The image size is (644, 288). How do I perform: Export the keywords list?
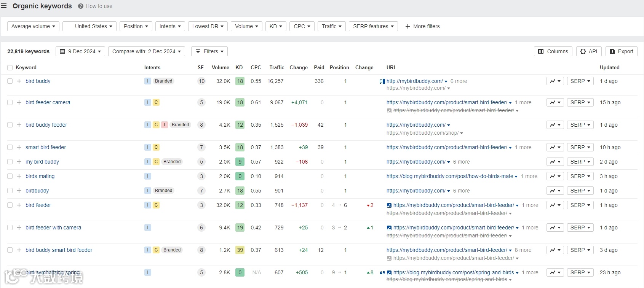tap(622, 51)
